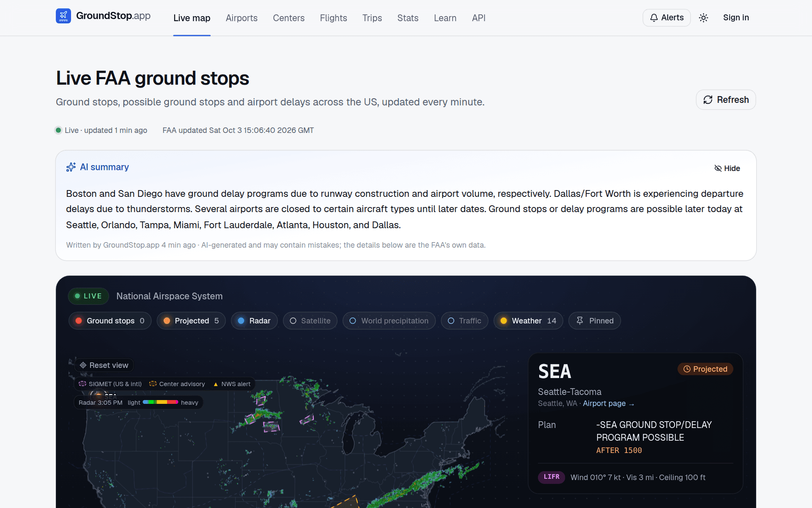This screenshot has height=508, width=812.
Task: Toggle the Weather 14 filter chip
Action: click(x=528, y=321)
